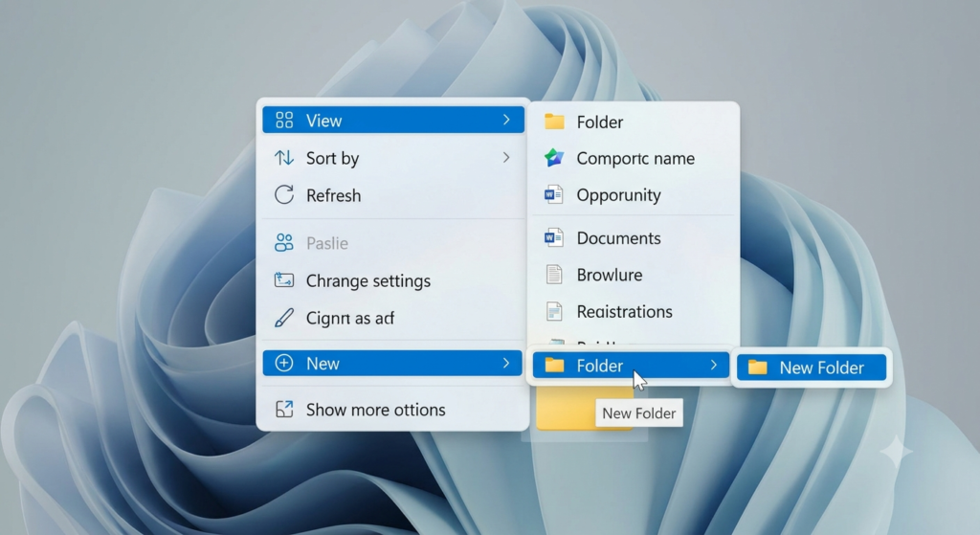Click the pen icon beside Cignrt as acf
The image size is (980, 535).
[x=284, y=318]
